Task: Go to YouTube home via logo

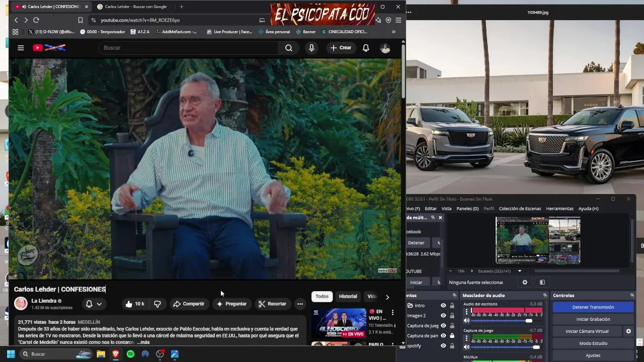Action: (49, 48)
